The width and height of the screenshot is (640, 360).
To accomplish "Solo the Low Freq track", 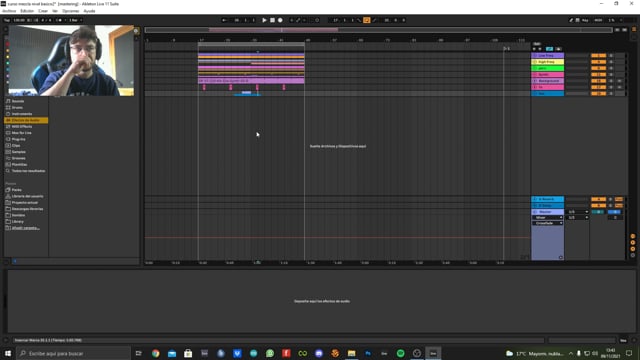I will [611, 56].
